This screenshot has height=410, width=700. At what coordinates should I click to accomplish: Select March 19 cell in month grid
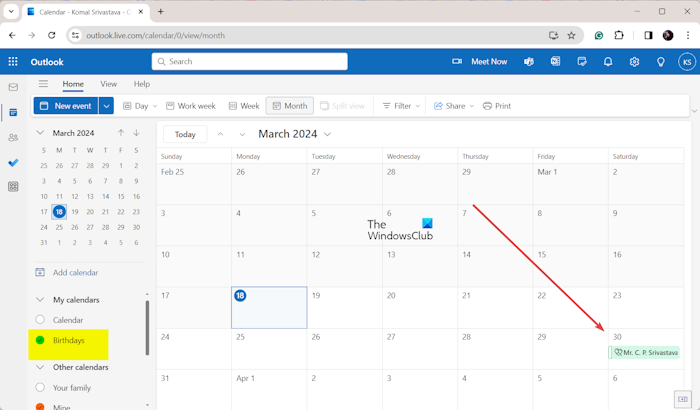point(344,308)
